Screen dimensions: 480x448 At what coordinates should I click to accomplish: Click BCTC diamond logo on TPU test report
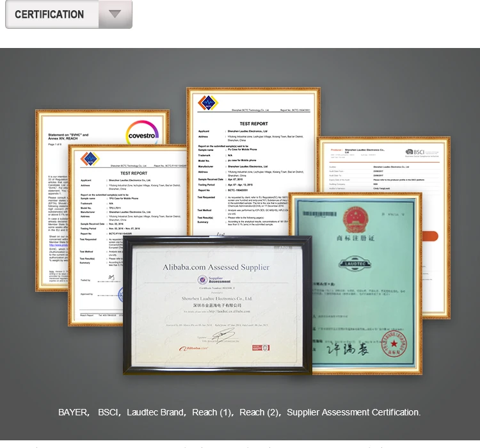[90, 159]
